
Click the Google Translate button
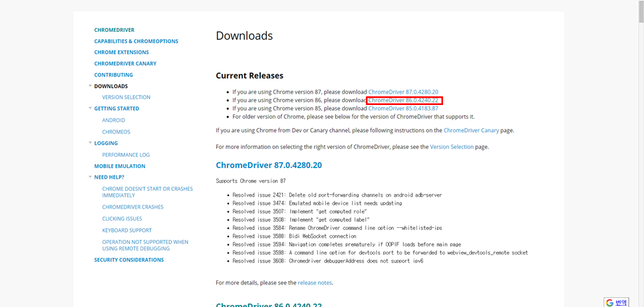click(x=616, y=302)
